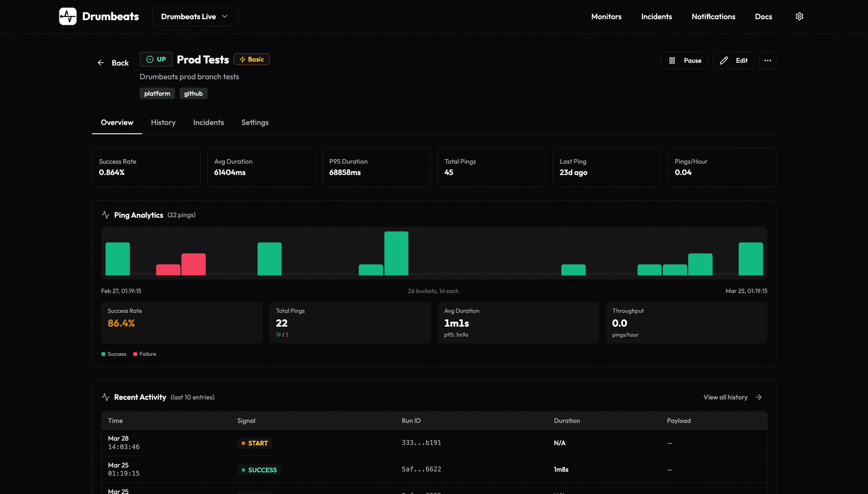Open settings gear icon
Screen dimensions: 868x494
click(799, 16)
